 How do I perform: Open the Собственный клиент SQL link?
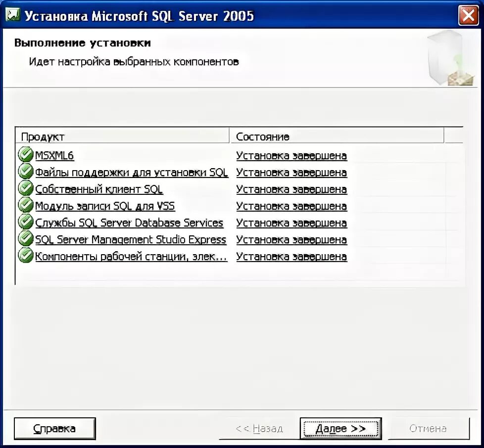coord(99,189)
